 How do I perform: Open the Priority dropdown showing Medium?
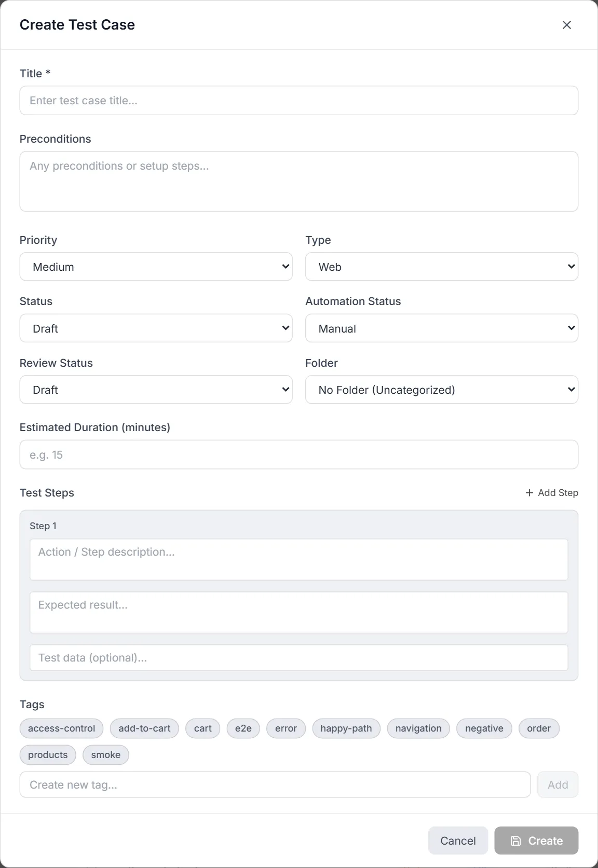(156, 267)
